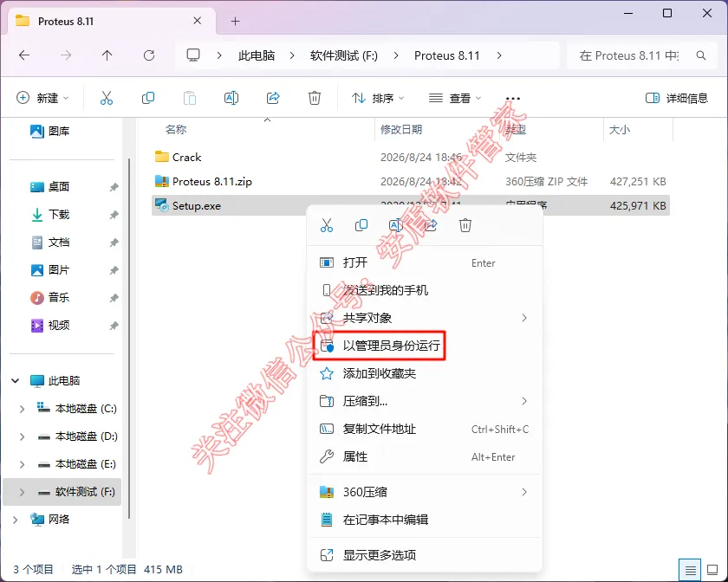This screenshot has height=582, width=728.
Task: Choose 复制文件地址 in the context menu
Action: pos(425,430)
